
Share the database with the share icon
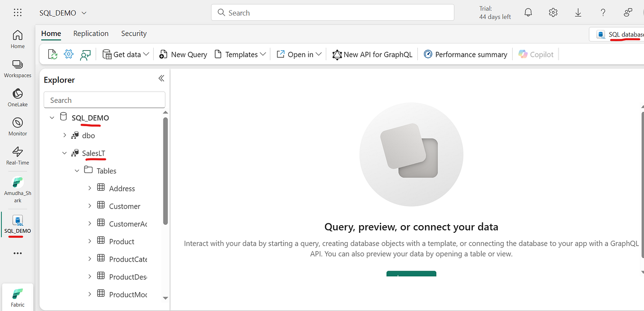point(85,54)
